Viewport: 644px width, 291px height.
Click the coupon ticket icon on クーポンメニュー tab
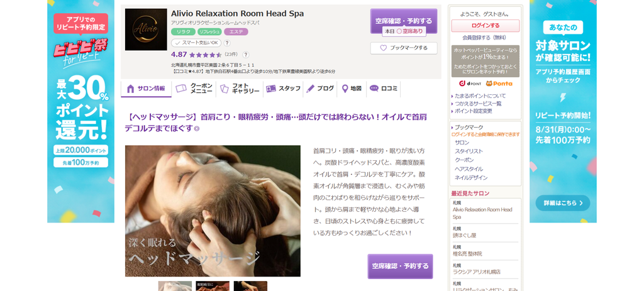tap(181, 89)
